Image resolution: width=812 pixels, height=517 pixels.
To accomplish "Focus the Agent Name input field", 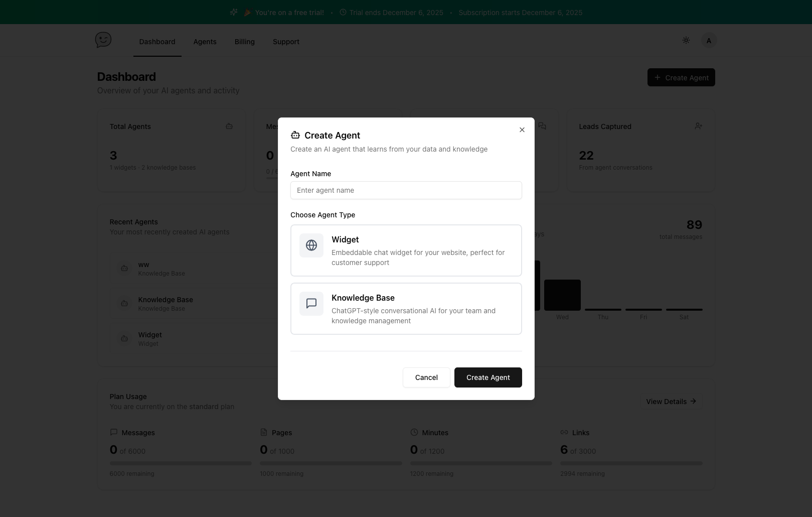I will [406, 190].
